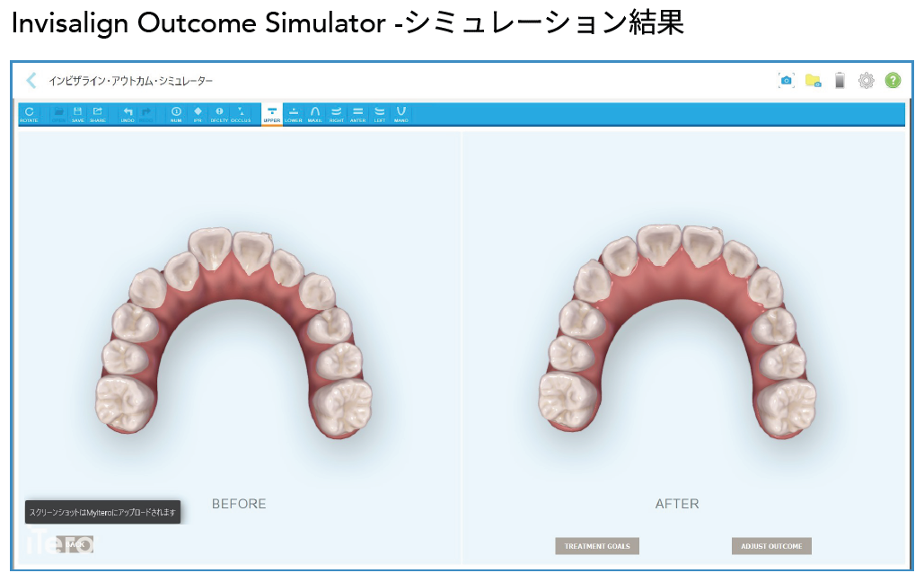
Task: Open help with green question mark
Action: (x=893, y=80)
